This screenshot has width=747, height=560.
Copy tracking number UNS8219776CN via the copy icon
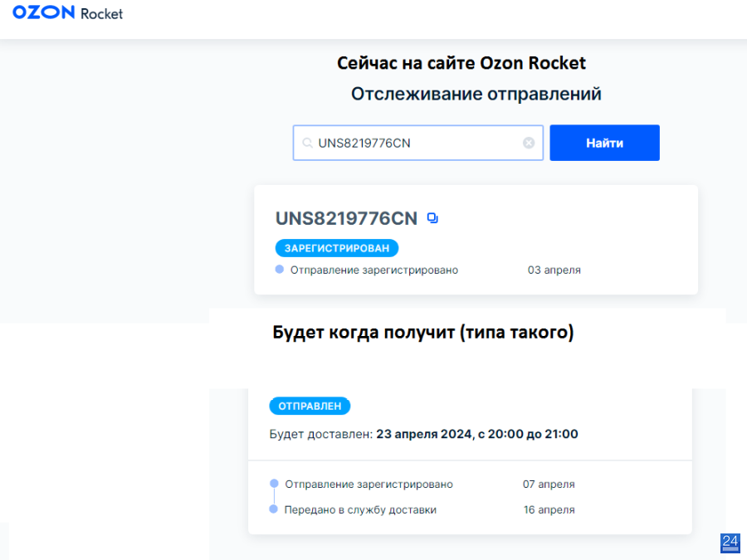[432, 218]
